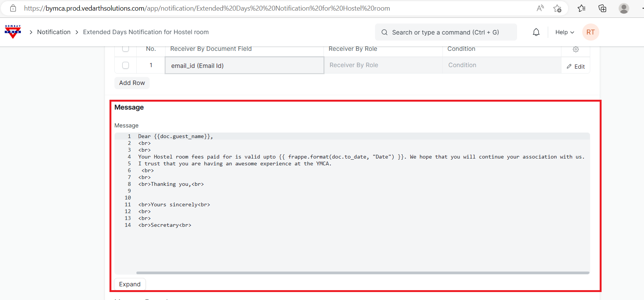Click the Read aloud browser icon
This screenshot has height=300, width=644.
coord(540,8)
